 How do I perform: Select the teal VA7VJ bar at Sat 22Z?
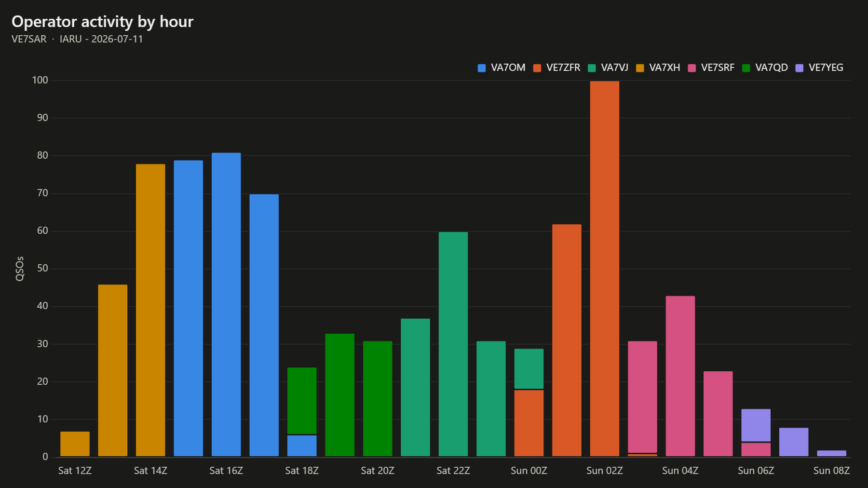tap(453, 344)
